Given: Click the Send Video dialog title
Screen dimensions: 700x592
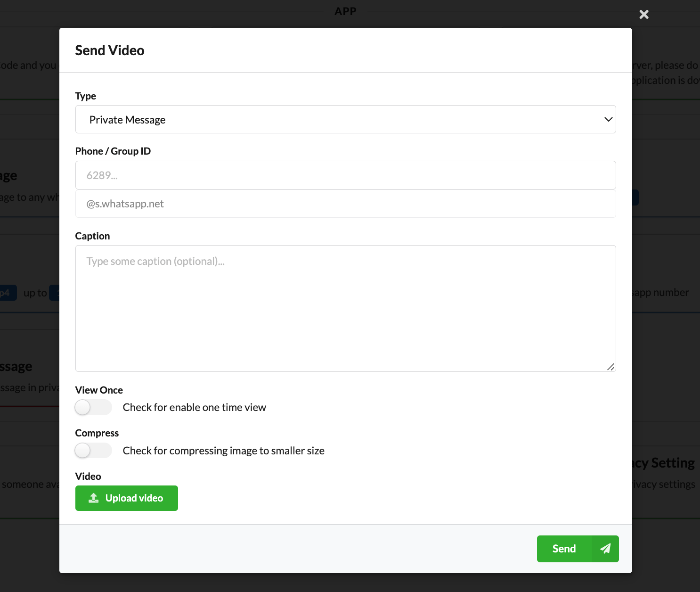Looking at the screenshot, I should click(110, 50).
